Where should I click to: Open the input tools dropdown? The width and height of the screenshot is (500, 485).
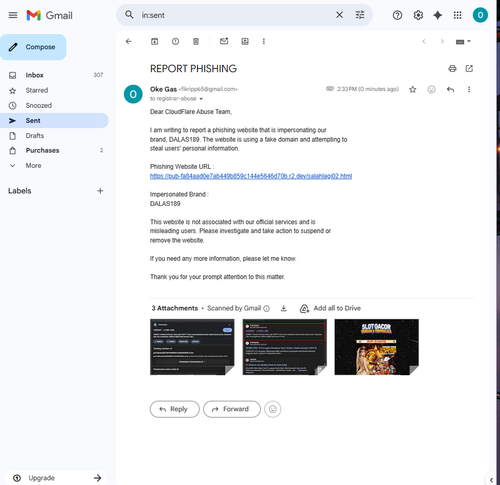[x=463, y=42]
